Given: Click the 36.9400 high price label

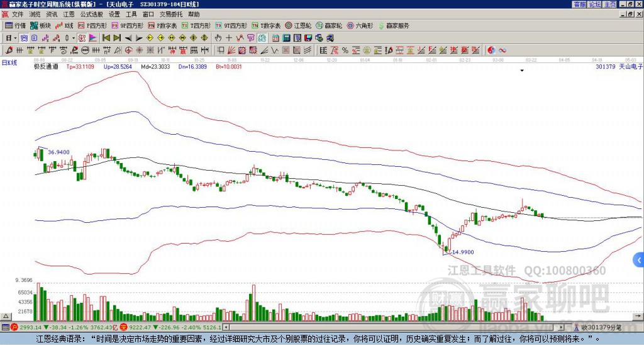Looking at the screenshot, I should point(58,152).
